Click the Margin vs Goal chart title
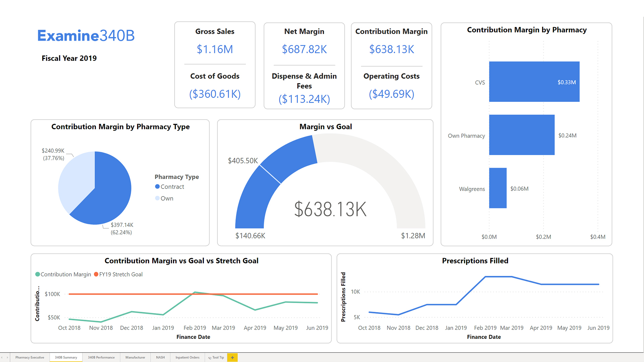This screenshot has height=362, width=644. (325, 127)
